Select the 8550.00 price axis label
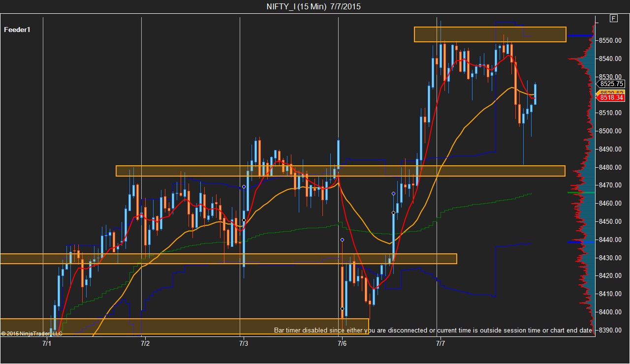The width and height of the screenshot is (630, 364). (609, 40)
